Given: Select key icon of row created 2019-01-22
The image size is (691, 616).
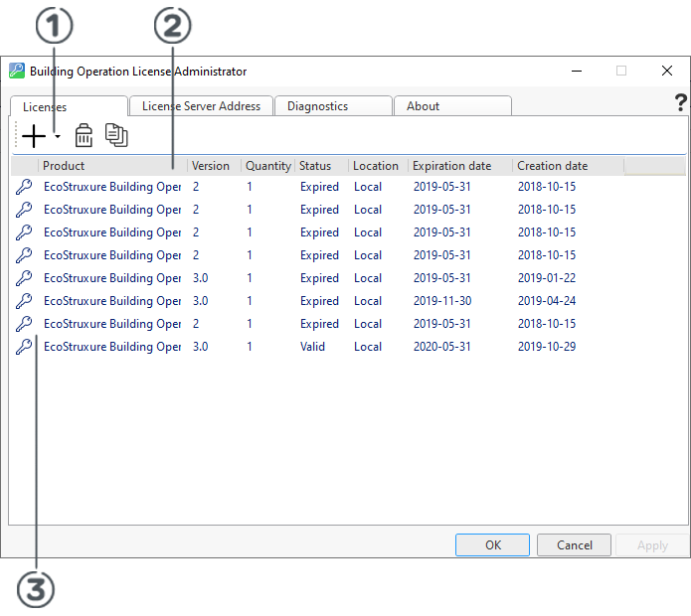Looking at the screenshot, I should pos(24,278).
